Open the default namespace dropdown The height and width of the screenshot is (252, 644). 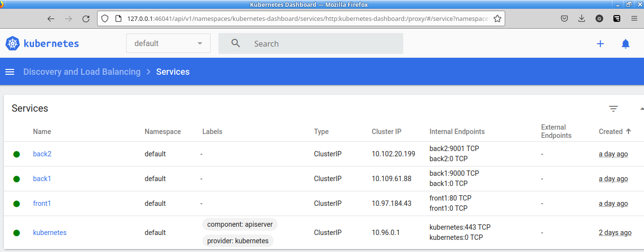tap(168, 43)
